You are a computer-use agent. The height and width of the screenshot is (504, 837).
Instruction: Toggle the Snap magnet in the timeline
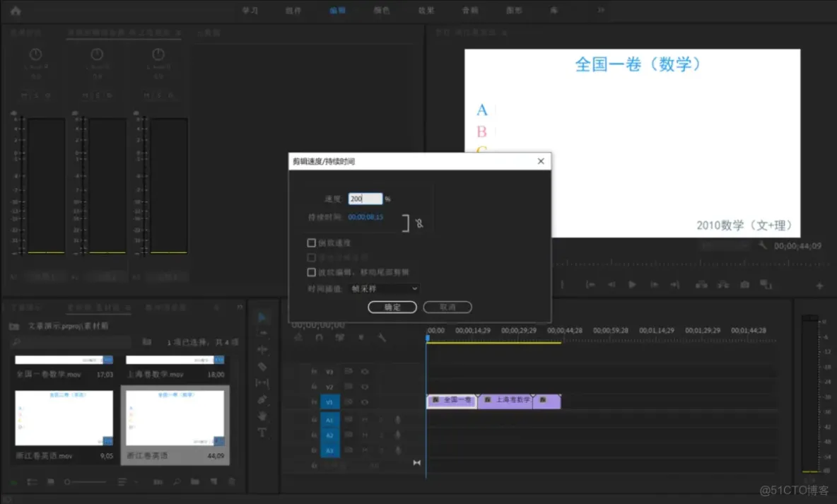click(x=320, y=338)
